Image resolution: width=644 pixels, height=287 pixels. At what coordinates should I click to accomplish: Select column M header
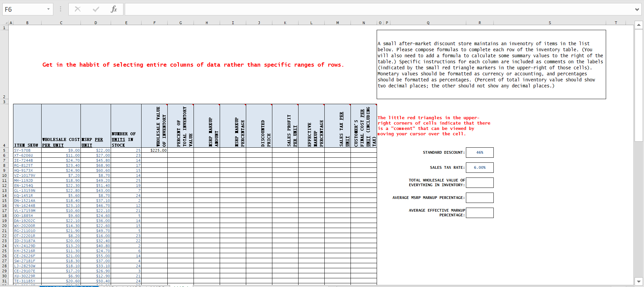[337, 23]
